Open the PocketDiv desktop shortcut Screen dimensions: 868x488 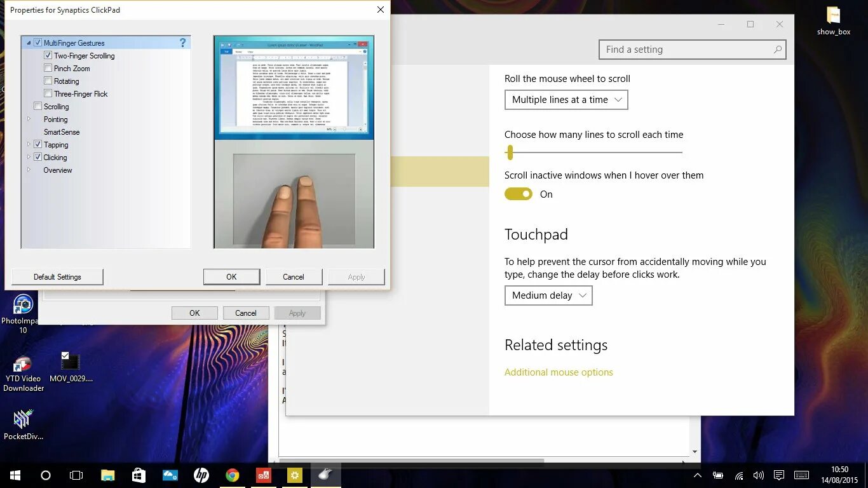tap(24, 425)
